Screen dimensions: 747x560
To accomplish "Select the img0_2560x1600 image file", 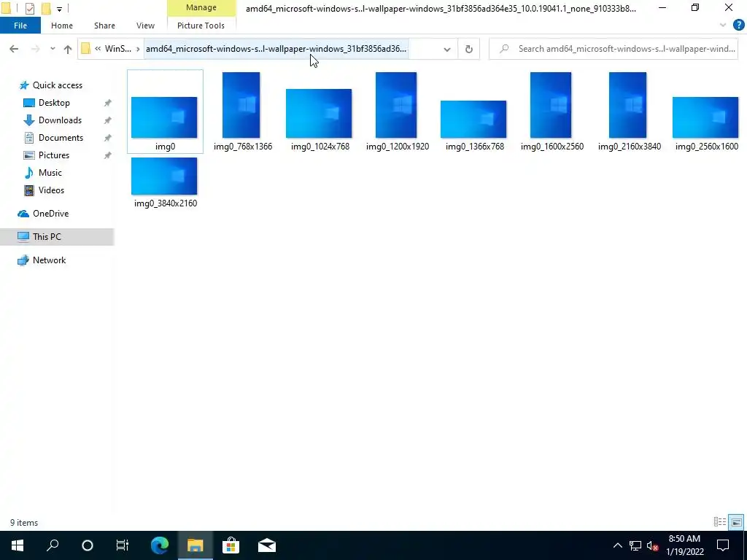I will click(706, 124).
